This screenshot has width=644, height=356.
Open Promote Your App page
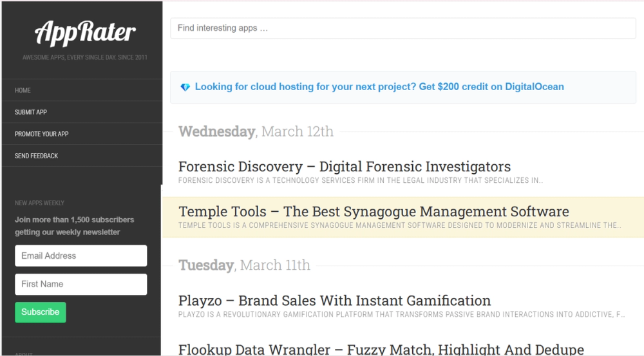[41, 134]
